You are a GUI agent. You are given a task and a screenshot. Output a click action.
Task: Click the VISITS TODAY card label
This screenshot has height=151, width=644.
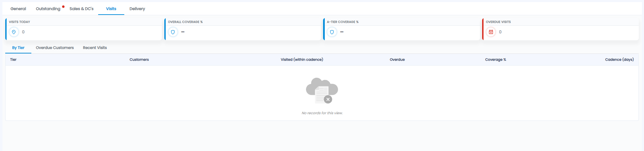(x=19, y=22)
